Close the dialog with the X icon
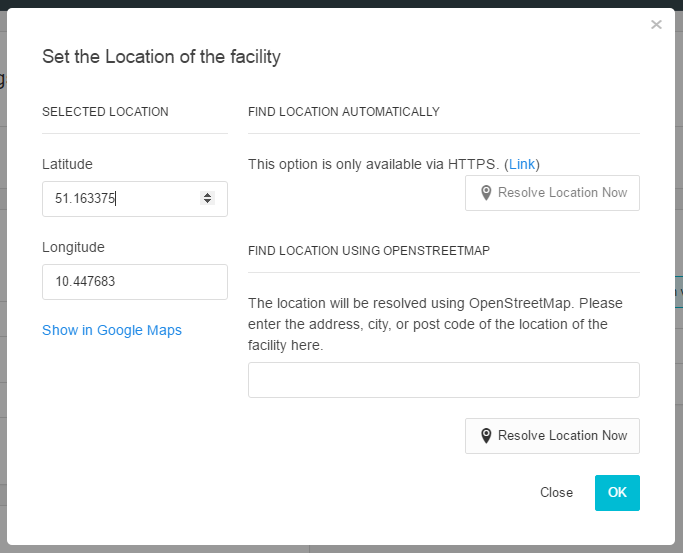The width and height of the screenshot is (683, 553). [x=656, y=25]
